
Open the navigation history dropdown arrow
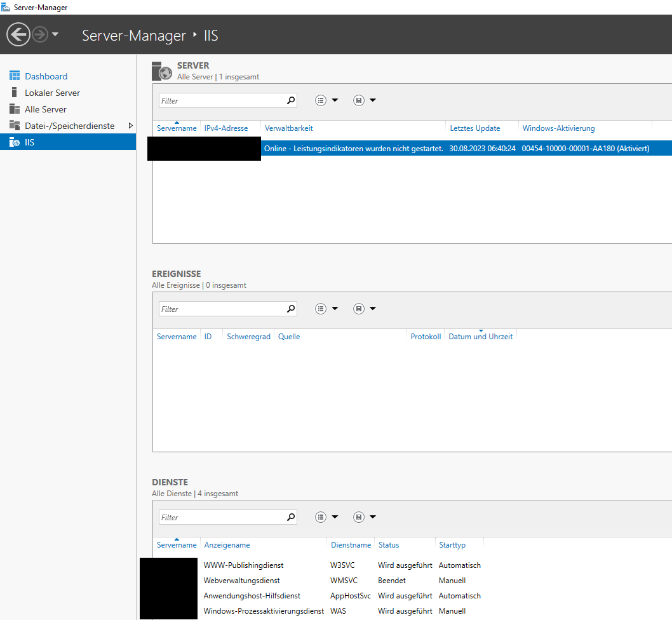[55, 34]
